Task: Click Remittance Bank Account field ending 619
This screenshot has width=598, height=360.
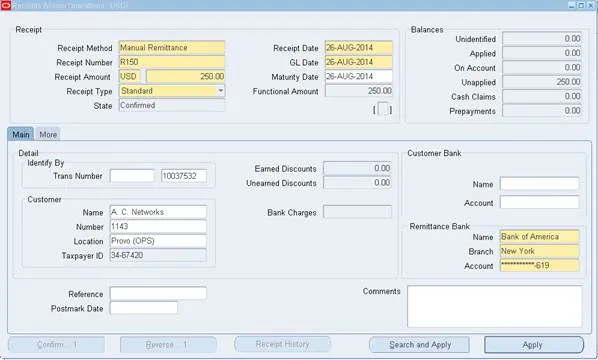Action: (540, 266)
